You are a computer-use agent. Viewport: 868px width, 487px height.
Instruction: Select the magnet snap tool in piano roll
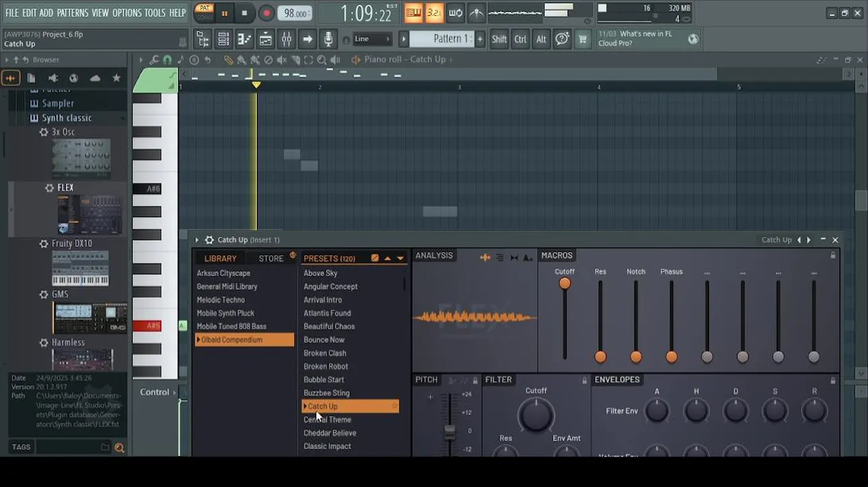[167, 60]
